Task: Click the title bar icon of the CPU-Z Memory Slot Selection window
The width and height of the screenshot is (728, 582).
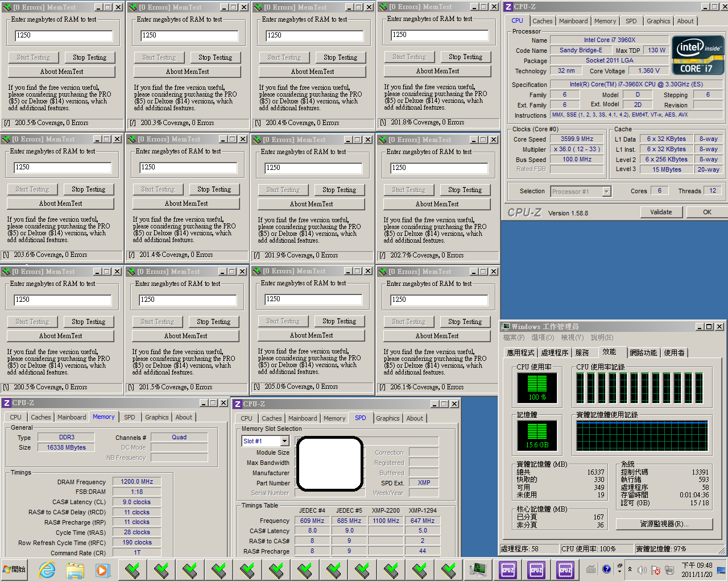Action: pyautogui.click(x=237, y=404)
